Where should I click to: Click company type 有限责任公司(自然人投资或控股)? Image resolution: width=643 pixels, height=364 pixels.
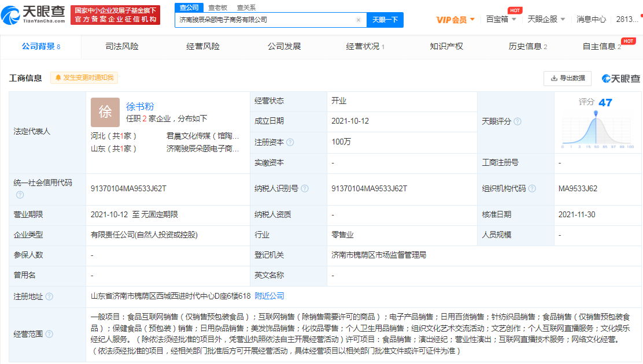click(144, 235)
